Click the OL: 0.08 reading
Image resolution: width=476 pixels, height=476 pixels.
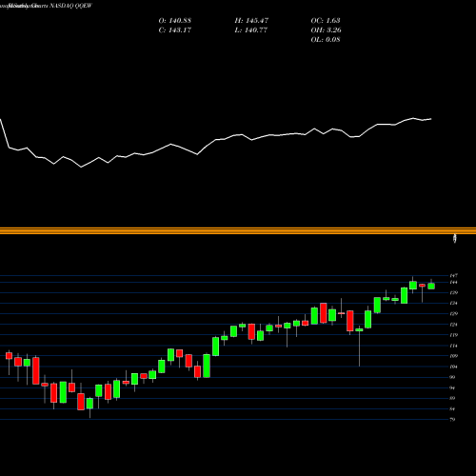tap(326, 40)
